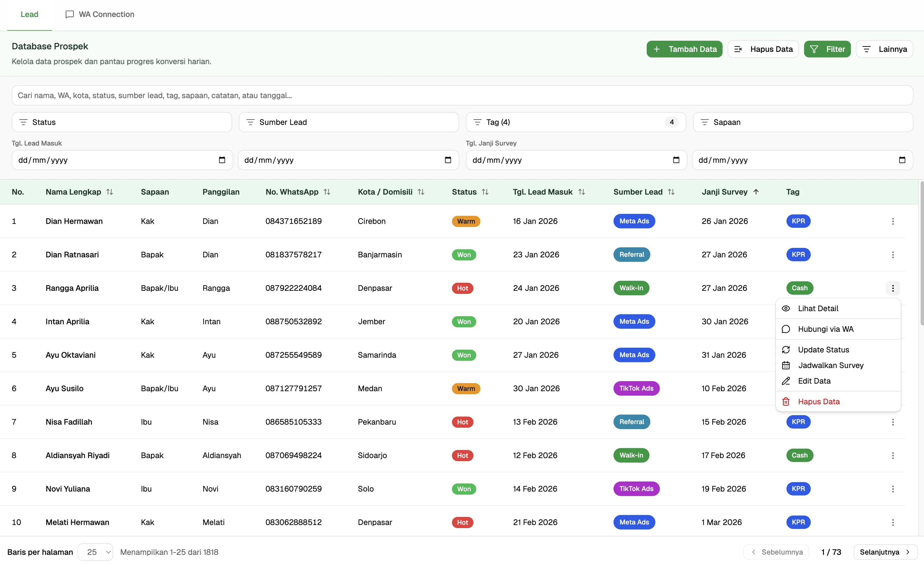This screenshot has width=924, height=566.
Task: Click Menampilkan 1-25 dari 1818 text
Action: 169,552
